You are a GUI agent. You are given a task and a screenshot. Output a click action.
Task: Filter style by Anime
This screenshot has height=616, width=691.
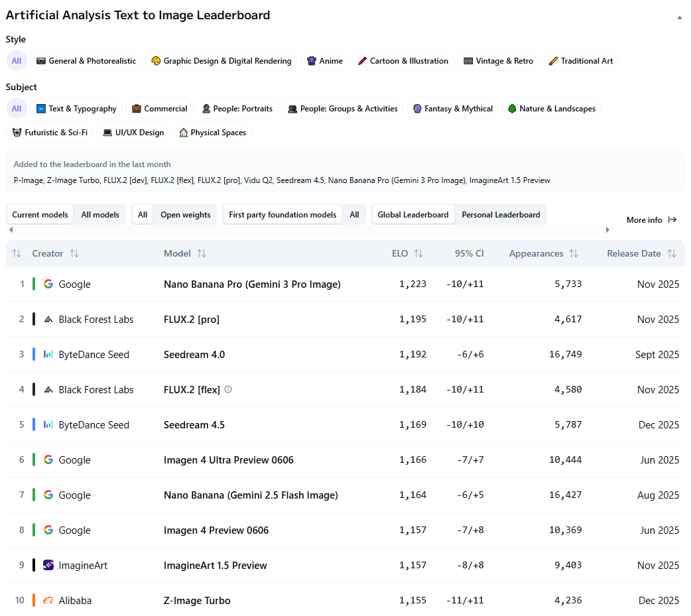pos(325,61)
